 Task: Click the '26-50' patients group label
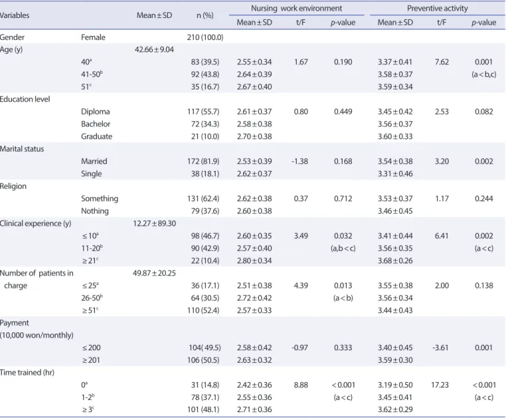(92, 298)
